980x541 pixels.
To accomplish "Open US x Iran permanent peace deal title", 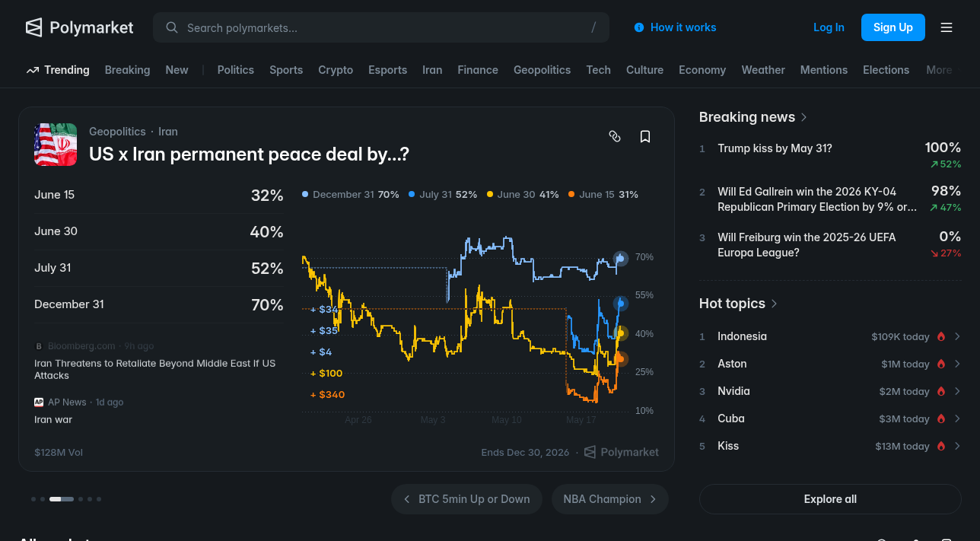I will click(249, 154).
